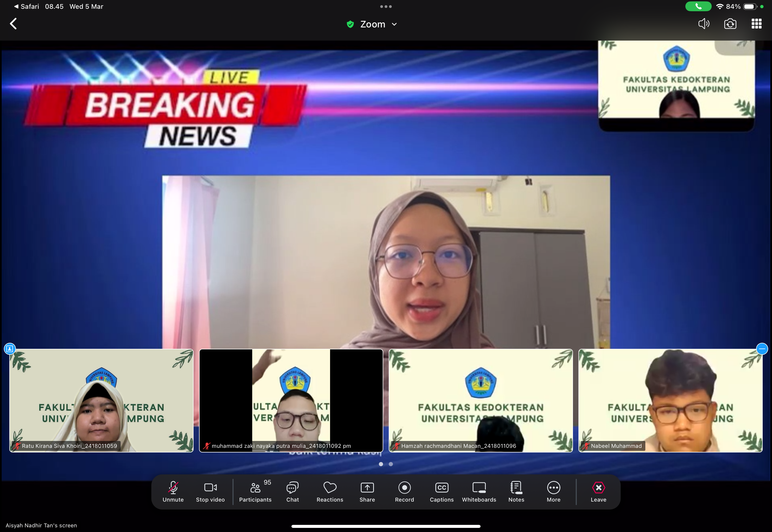
Task: Open the Participants list
Action: (255, 492)
